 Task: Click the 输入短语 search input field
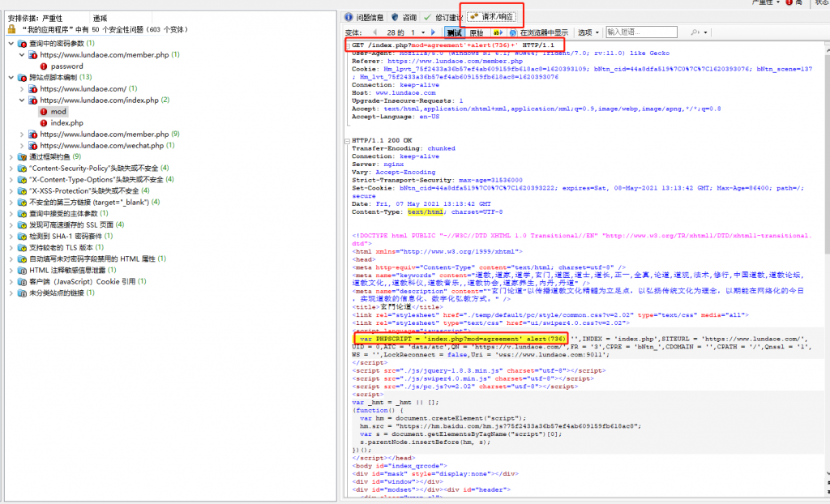tap(640, 32)
